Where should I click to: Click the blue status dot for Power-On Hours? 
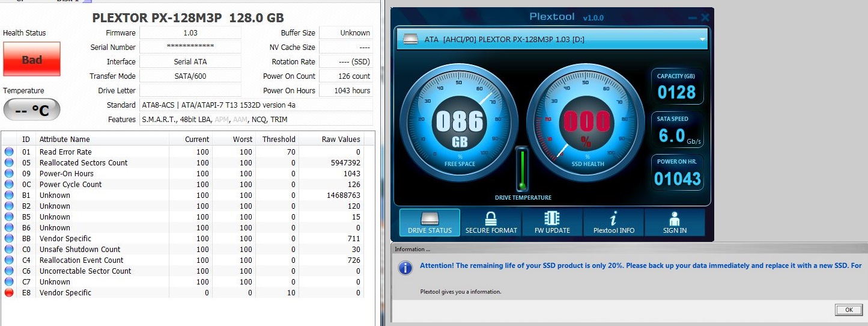(9, 174)
